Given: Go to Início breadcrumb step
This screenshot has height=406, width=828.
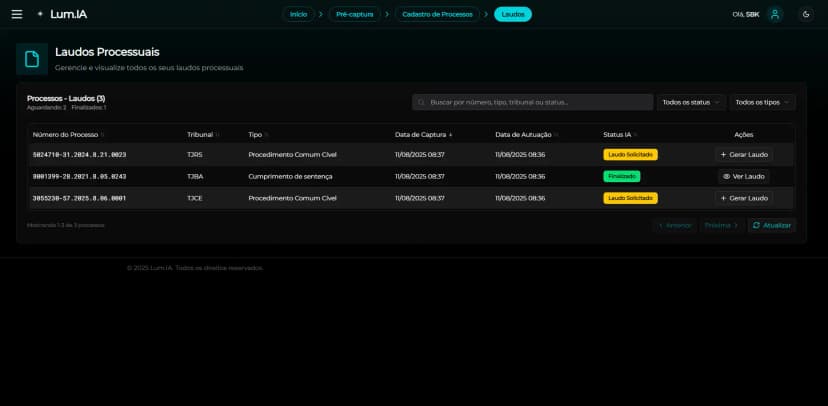Looking at the screenshot, I should 298,14.
